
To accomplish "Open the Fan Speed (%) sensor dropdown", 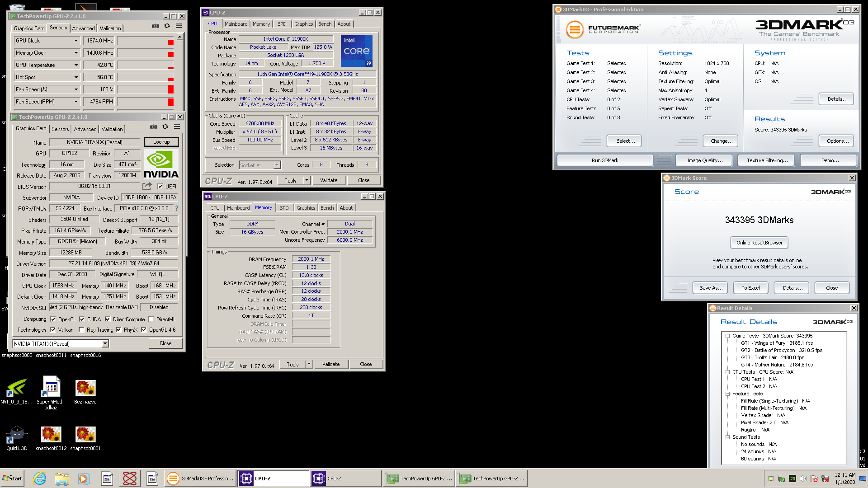I will 76,89.
